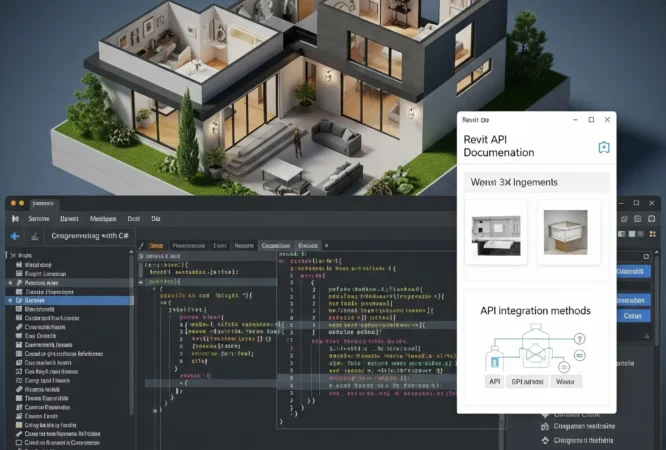
Task: Open the second IDE menu bar item
Action: click(x=69, y=218)
